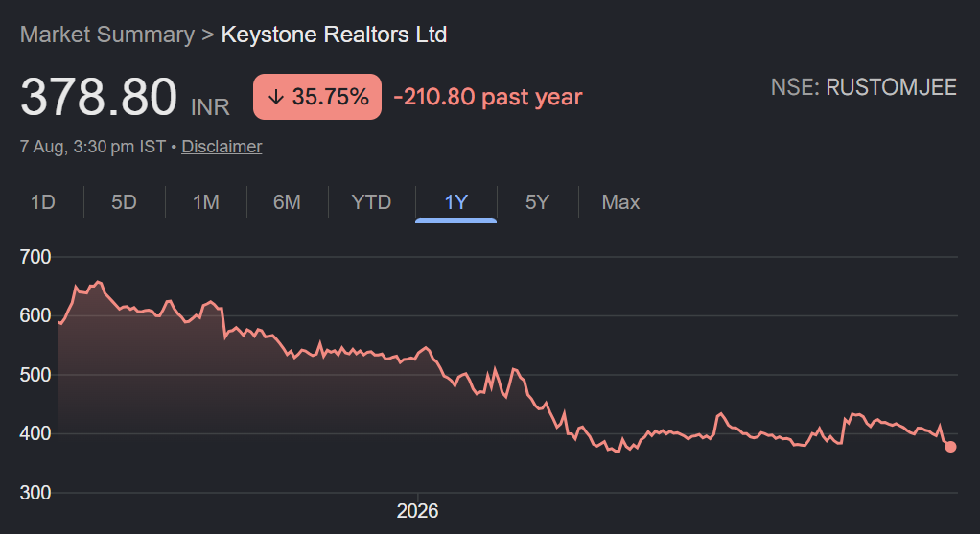Go to Market Summary breadcrumb

tap(106, 35)
